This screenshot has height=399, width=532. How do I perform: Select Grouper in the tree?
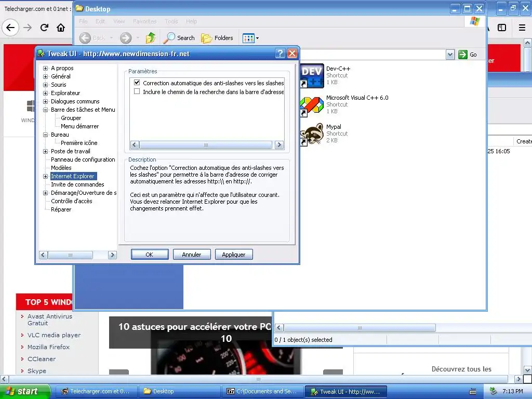[71, 118]
